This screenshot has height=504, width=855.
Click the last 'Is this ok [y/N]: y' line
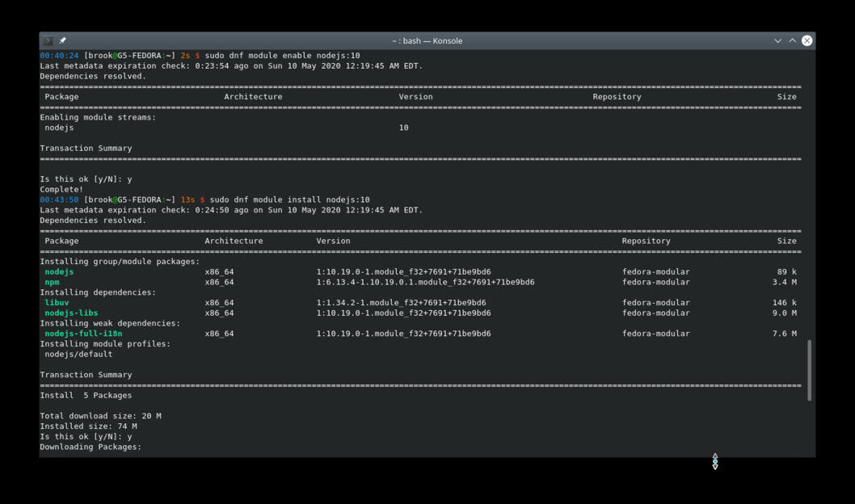click(86, 437)
